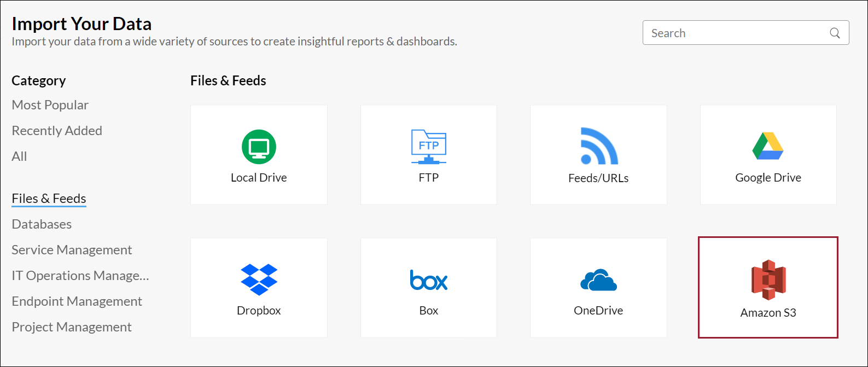Show the Most Popular category

click(50, 105)
